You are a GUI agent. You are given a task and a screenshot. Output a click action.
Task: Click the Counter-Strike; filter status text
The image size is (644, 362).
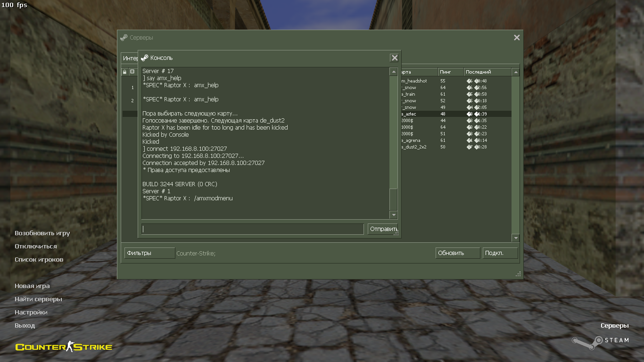[x=196, y=254]
